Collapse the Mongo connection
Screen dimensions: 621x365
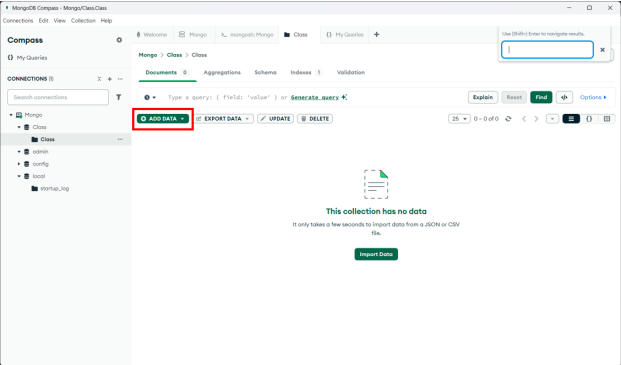11,115
